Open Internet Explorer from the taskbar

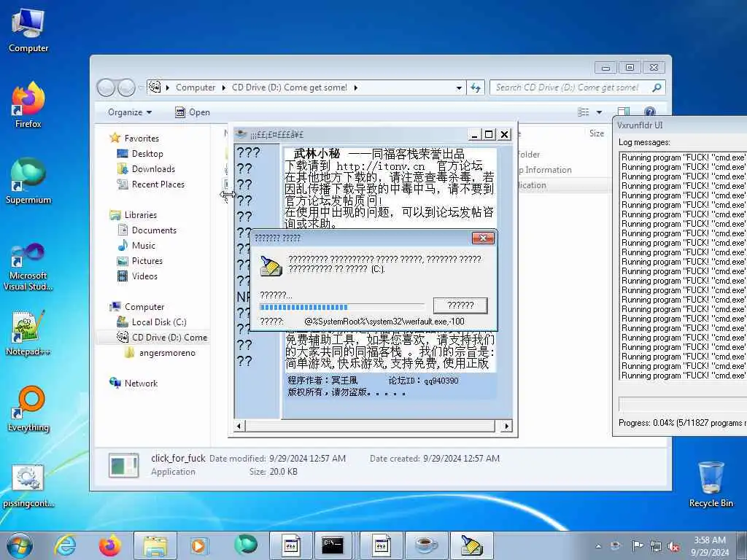coord(65,545)
